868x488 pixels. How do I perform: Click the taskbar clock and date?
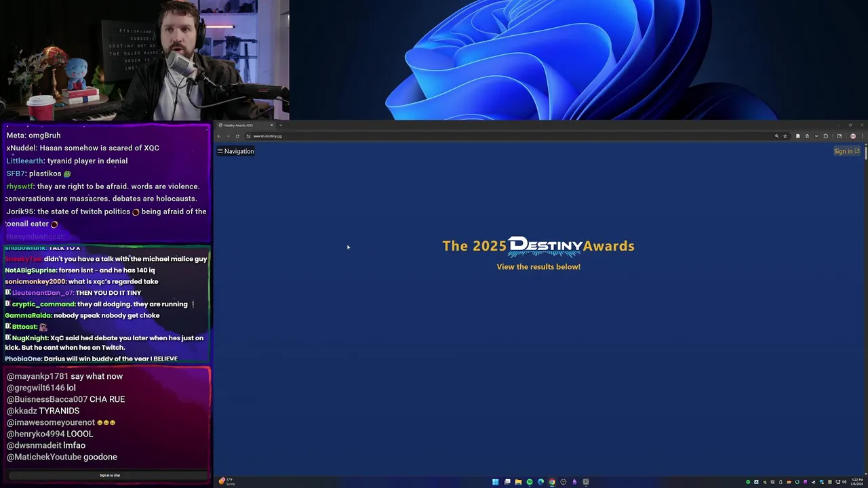(858, 482)
